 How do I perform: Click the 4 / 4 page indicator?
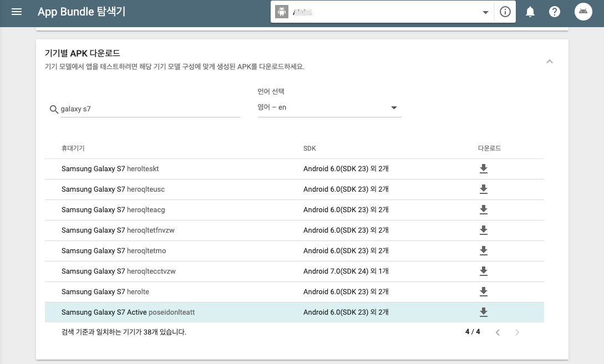click(473, 332)
